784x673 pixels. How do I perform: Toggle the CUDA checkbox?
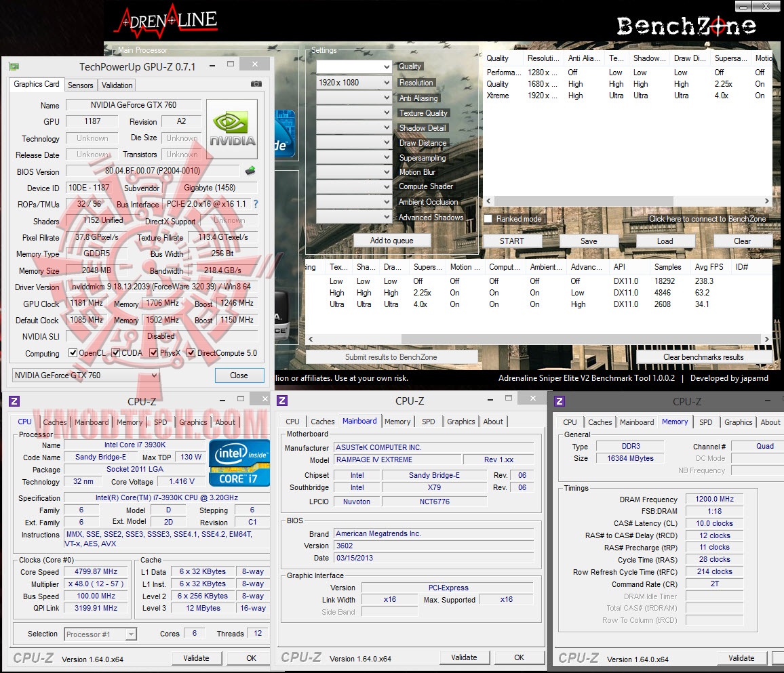coord(115,352)
